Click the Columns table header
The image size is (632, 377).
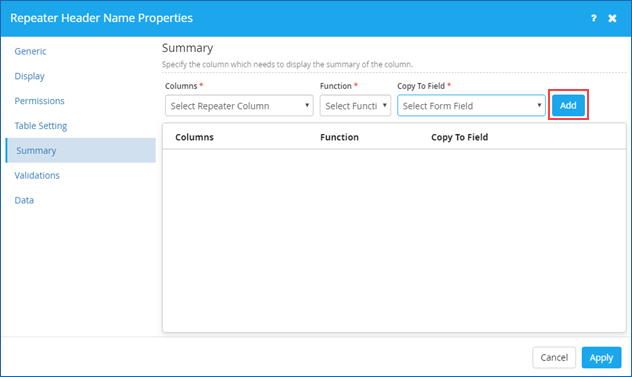(x=194, y=137)
